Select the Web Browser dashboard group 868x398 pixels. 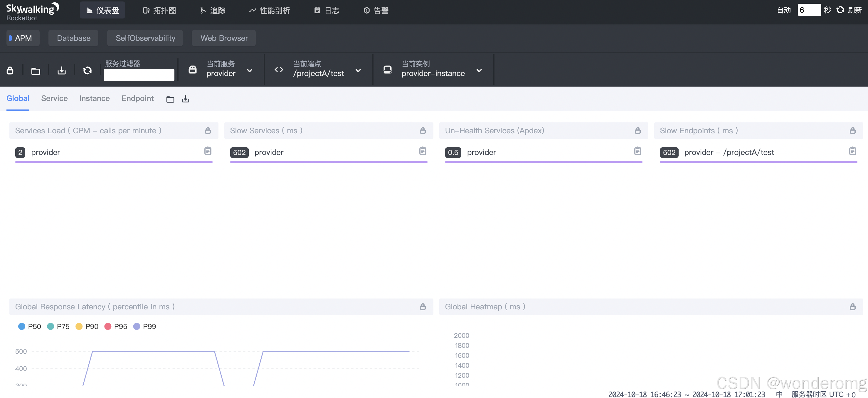pyautogui.click(x=224, y=38)
